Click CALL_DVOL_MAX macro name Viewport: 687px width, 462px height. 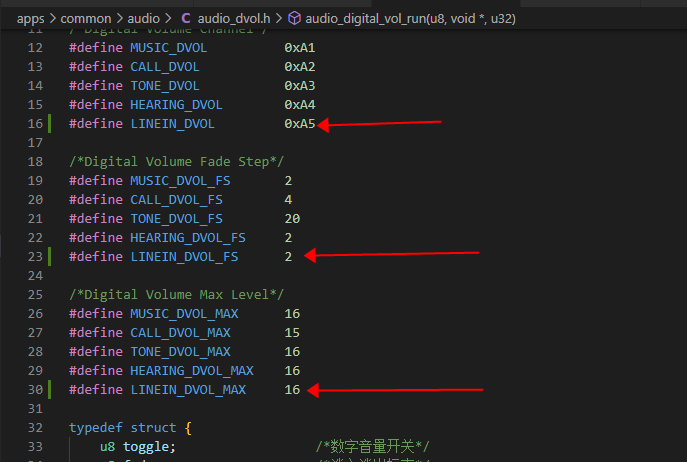click(x=180, y=333)
